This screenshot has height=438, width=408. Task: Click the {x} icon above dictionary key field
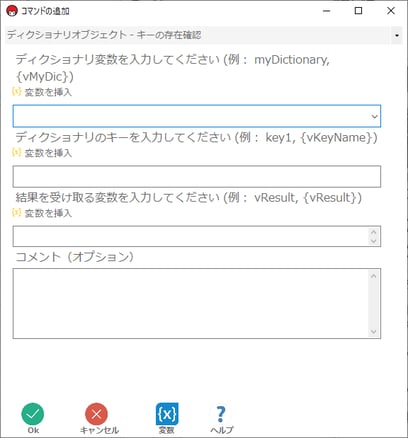[x=17, y=152]
